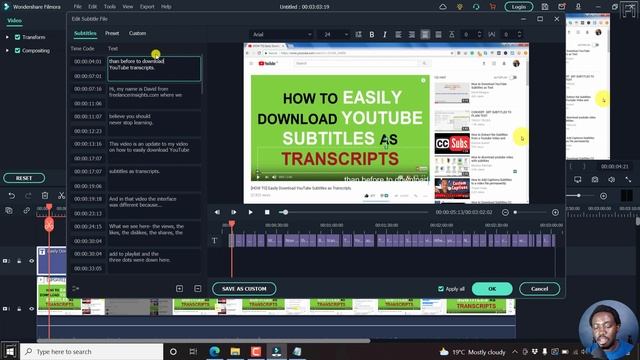Viewport: 640px width, 360px height.
Task: Adjust the second spacing value stepper
Action: [x=519, y=35]
